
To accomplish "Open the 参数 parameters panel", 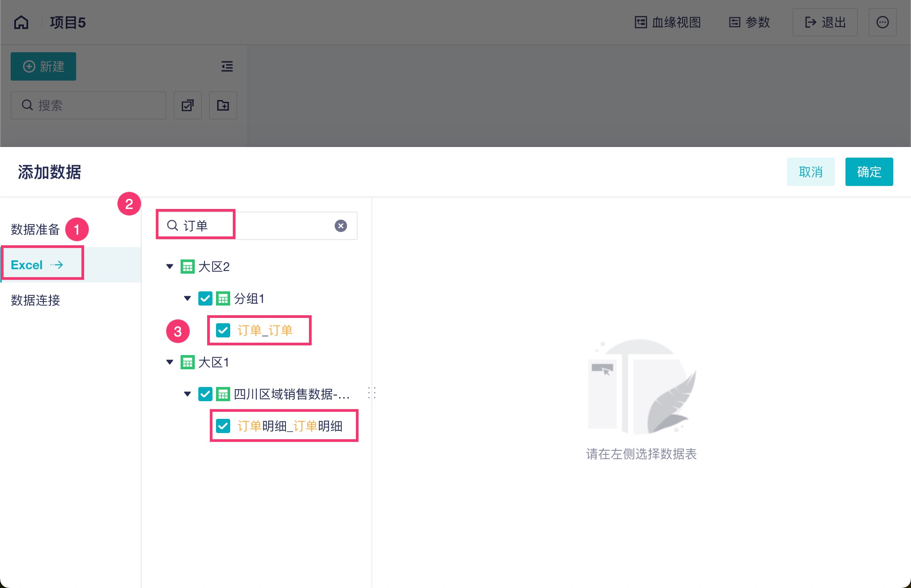I will 749,22.
